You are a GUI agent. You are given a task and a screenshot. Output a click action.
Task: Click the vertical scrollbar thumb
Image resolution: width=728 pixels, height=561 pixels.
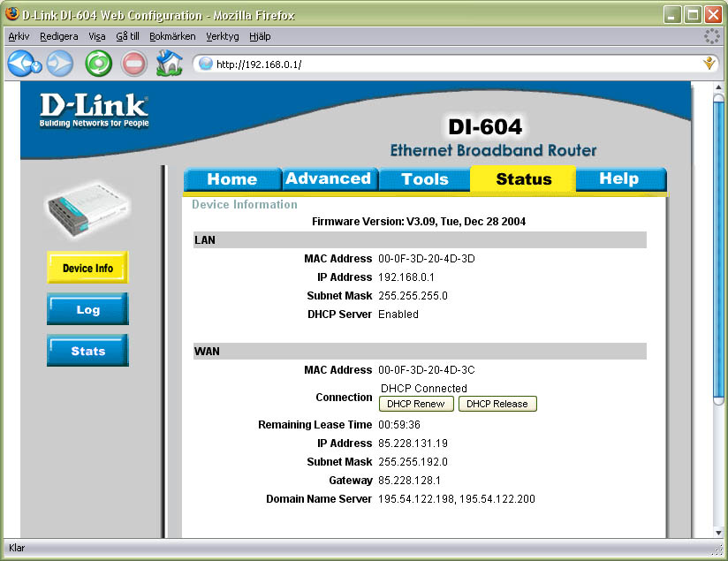[x=718, y=249]
